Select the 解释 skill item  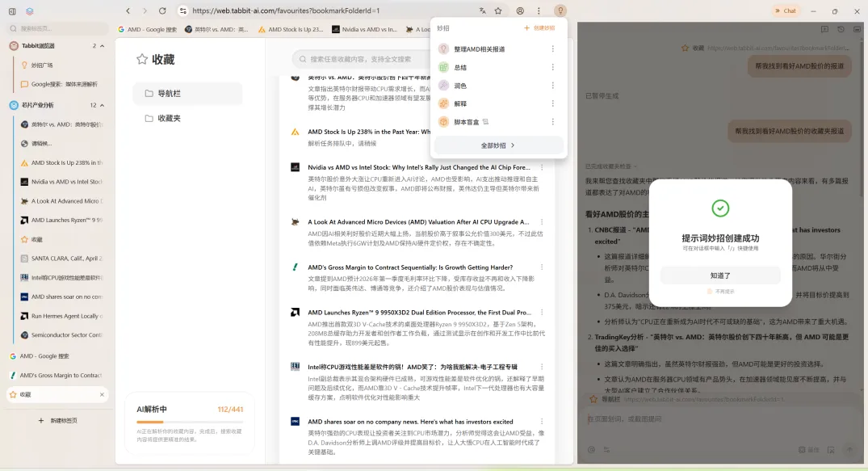click(460, 103)
